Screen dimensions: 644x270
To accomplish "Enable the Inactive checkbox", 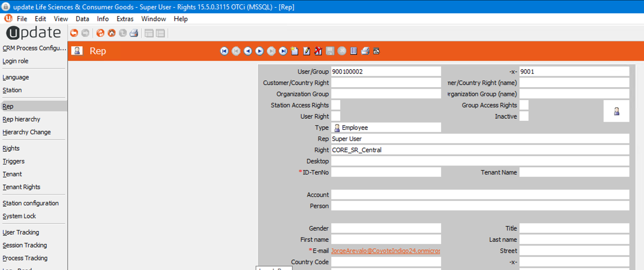I will point(524,116).
